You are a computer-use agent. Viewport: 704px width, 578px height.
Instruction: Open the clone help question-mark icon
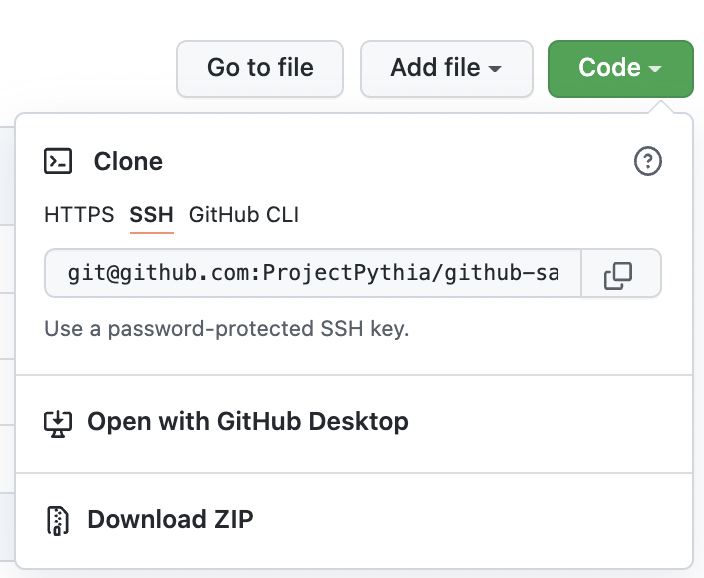tap(648, 161)
